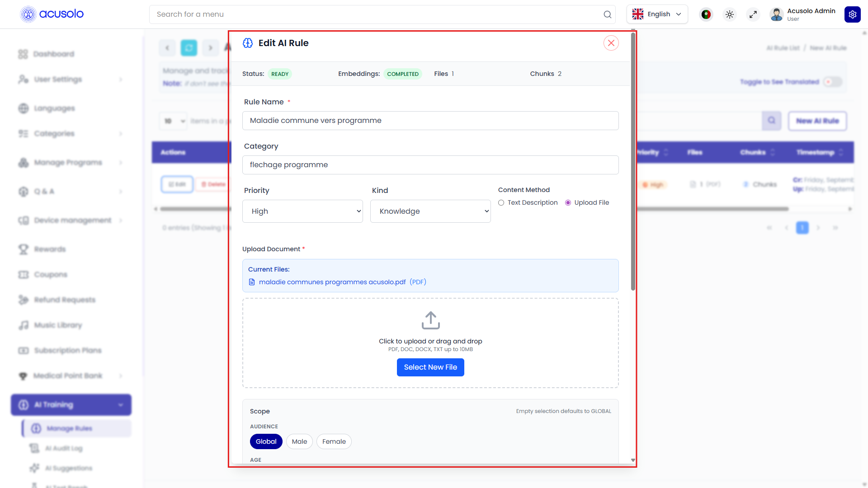
Task: Expand the Q & A sidebar menu
Action: pos(71,192)
